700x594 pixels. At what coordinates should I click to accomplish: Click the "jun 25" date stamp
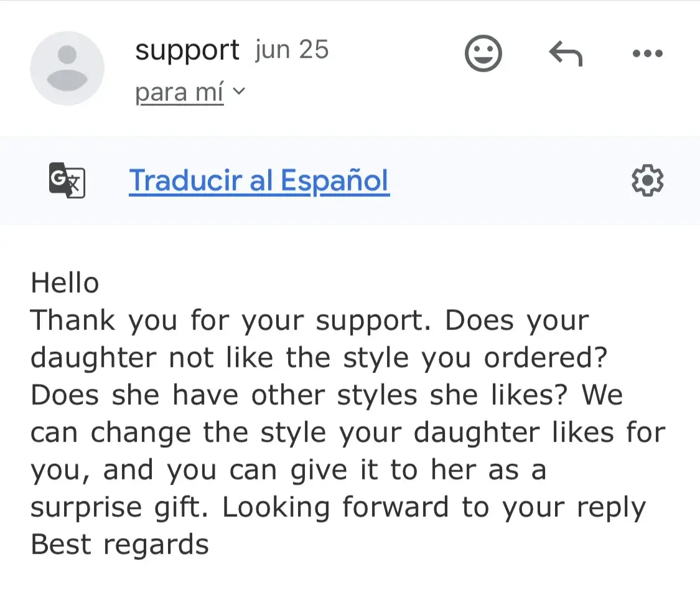(x=291, y=50)
